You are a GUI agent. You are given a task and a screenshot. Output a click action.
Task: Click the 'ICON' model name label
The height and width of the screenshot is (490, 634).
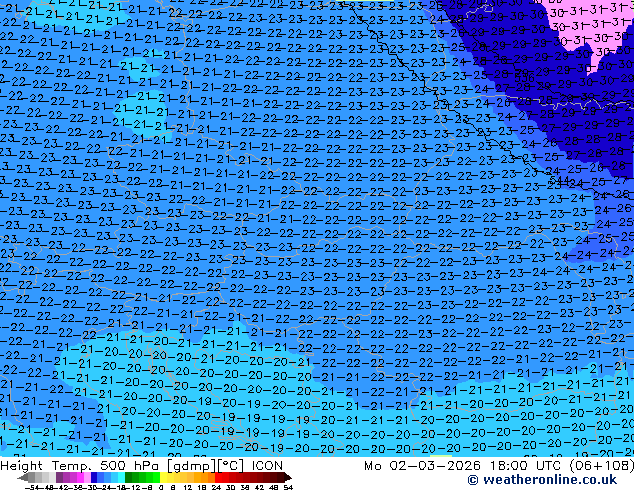[267, 466]
